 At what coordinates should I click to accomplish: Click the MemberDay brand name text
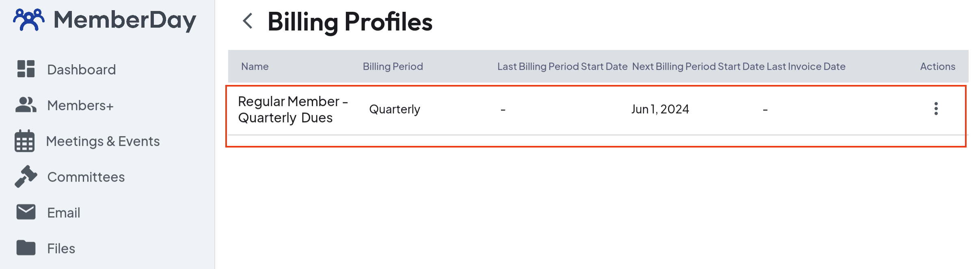[x=125, y=20]
